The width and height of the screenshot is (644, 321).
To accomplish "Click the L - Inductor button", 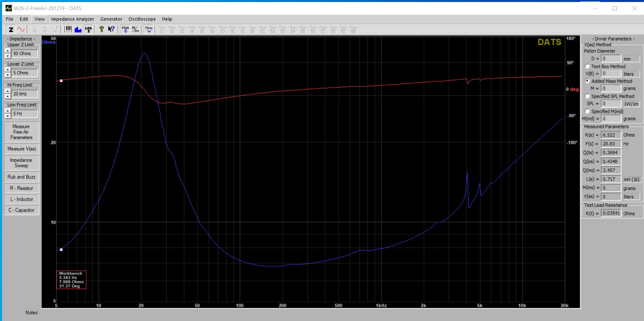I will 22,199.
